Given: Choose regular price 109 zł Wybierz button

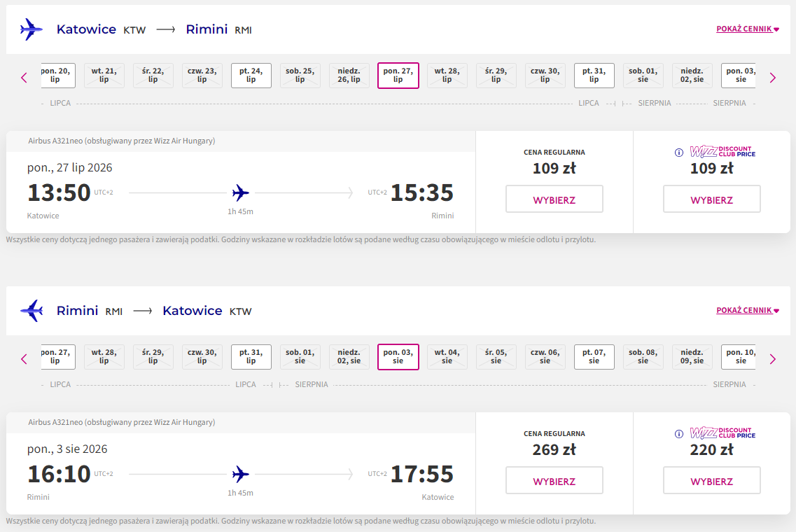Looking at the screenshot, I should click(x=554, y=199).
